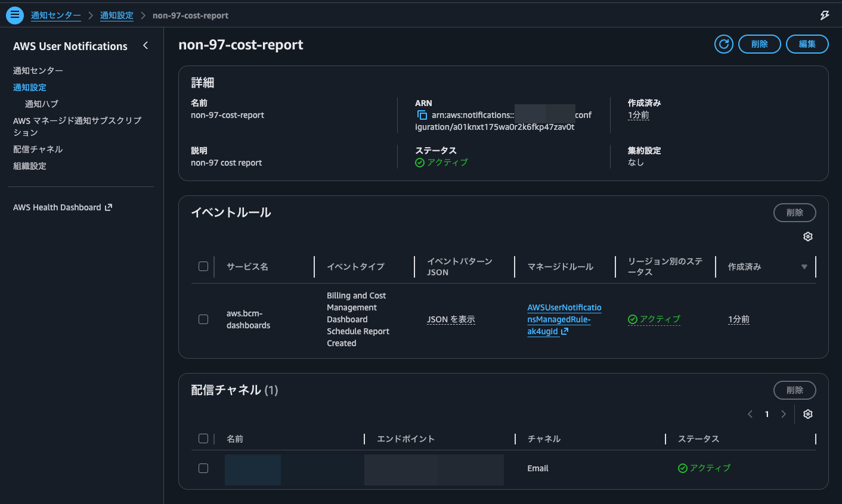The height and width of the screenshot is (504, 842).
Task: Collapse the AWS User Notifications sidebar
Action: (146, 46)
